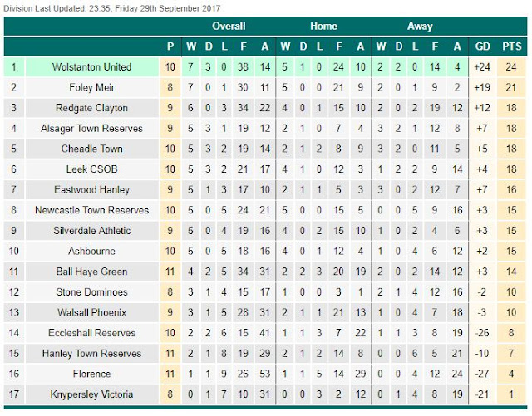Select the GD column header
This screenshot has width=532, height=416.
point(482,46)
